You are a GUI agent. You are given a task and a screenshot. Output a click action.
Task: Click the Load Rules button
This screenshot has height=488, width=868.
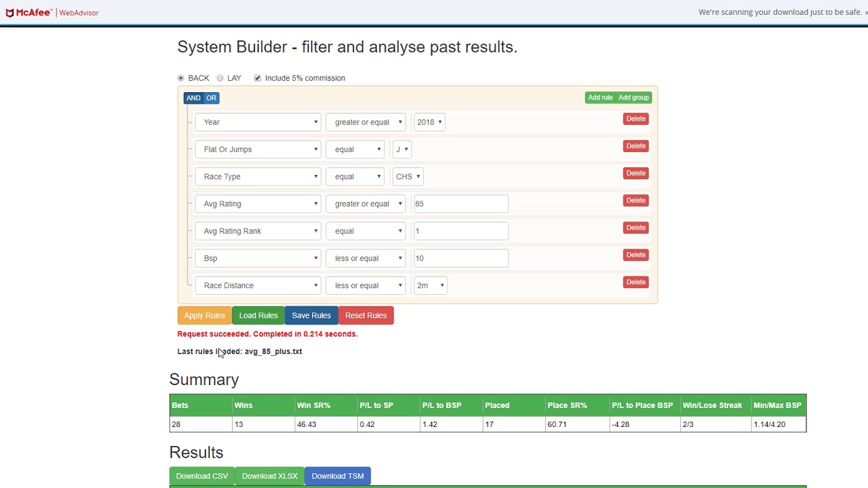point(258,315)
